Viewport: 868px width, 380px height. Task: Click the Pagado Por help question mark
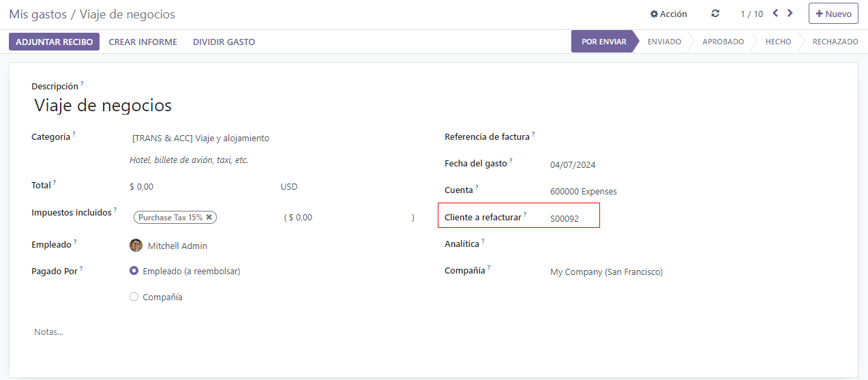click(x=81, y=268)
